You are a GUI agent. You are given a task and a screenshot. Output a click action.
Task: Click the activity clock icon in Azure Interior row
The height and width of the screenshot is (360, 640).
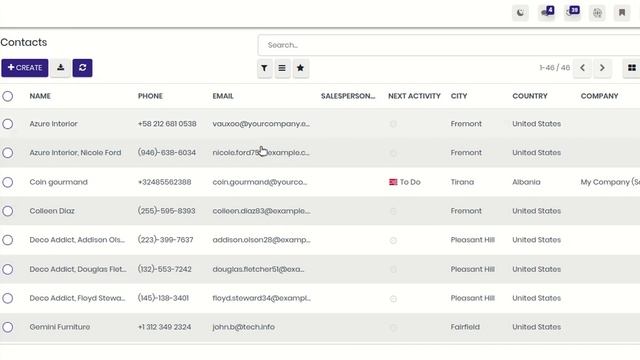click(393, 124)
